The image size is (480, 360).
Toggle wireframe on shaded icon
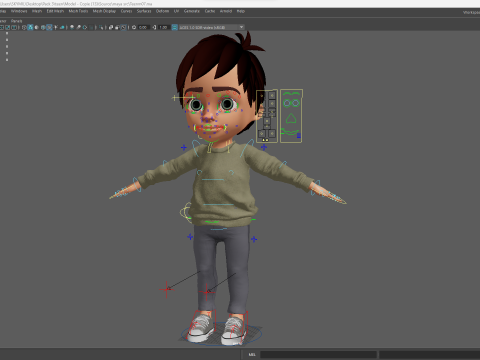coord(43,27)
